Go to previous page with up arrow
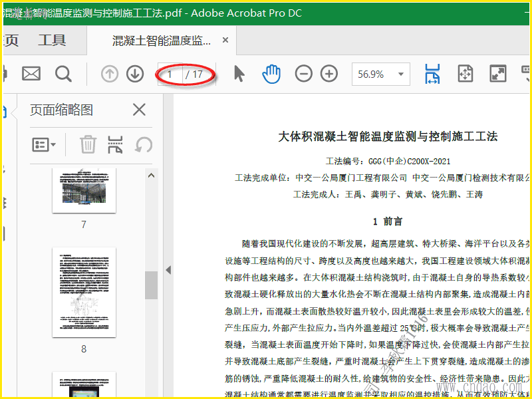This screenshot has height=399, width=532. [110, 74]
